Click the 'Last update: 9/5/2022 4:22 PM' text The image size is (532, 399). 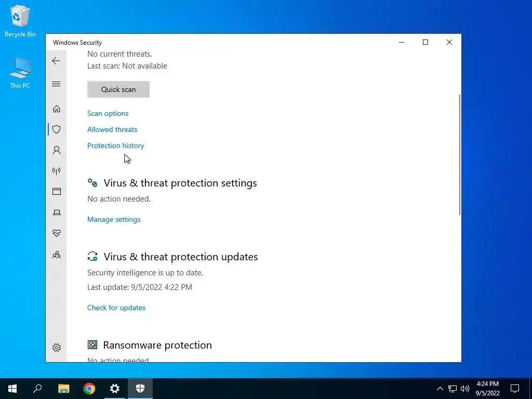pyautogui.click(x=140, y=287)
